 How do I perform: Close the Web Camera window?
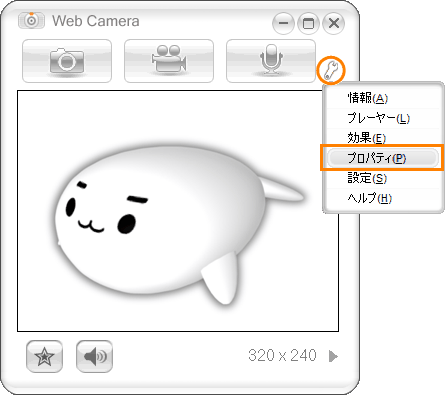coord(334,23)
